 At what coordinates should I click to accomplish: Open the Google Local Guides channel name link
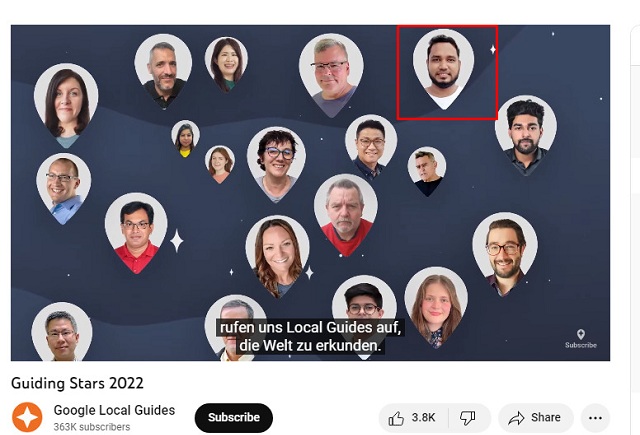pos(114,410)
